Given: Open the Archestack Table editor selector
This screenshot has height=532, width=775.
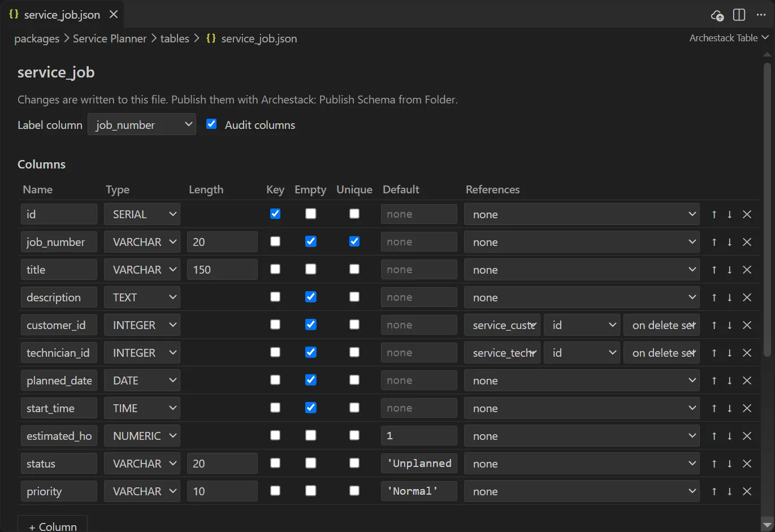Looking at the screenshot, I should (729, 38).
